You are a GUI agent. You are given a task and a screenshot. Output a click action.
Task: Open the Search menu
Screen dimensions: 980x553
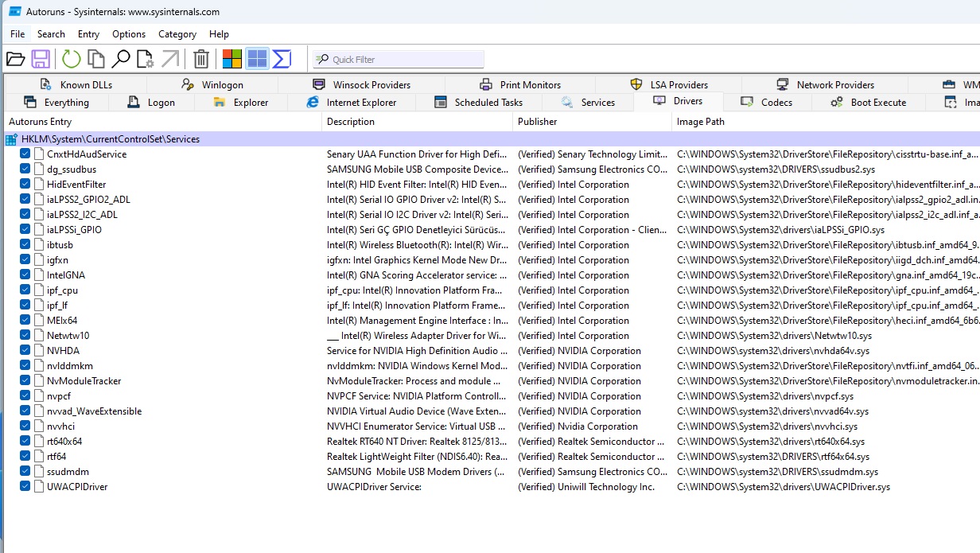tap(51, 34)
